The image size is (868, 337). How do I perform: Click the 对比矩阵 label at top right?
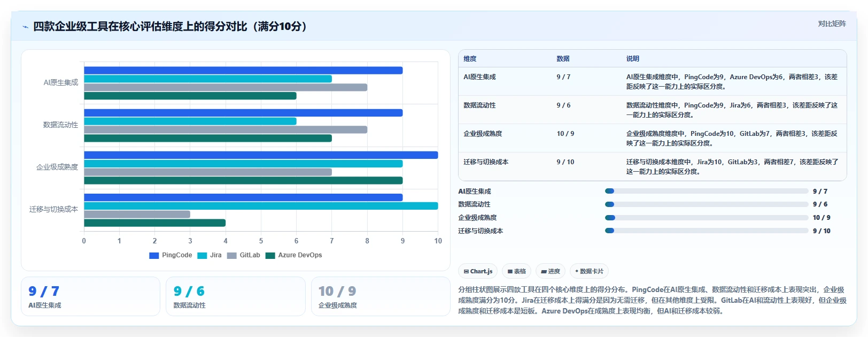[x=832, y=24]
